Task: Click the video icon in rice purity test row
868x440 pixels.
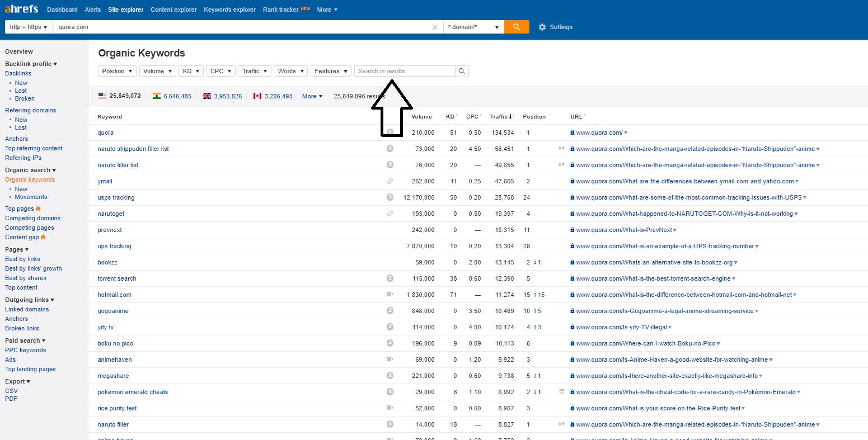Action: pos(390,408)
